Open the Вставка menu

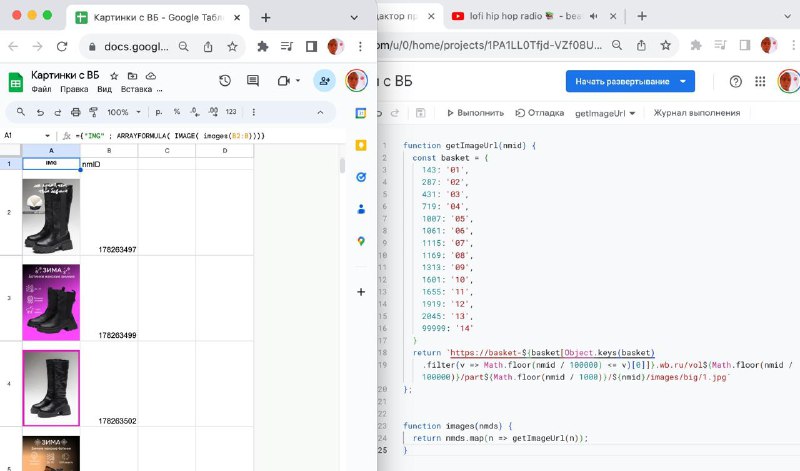point(136,89)
